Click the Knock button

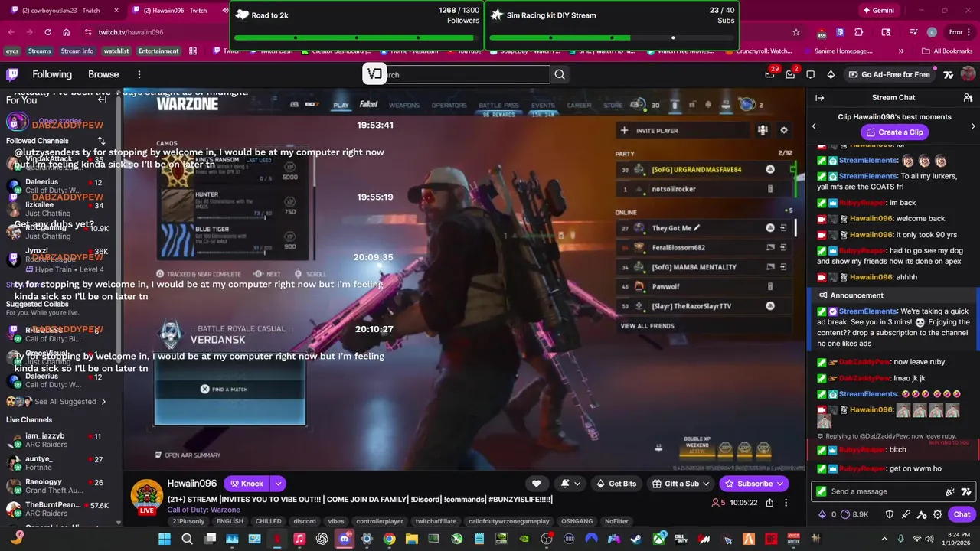248,484
